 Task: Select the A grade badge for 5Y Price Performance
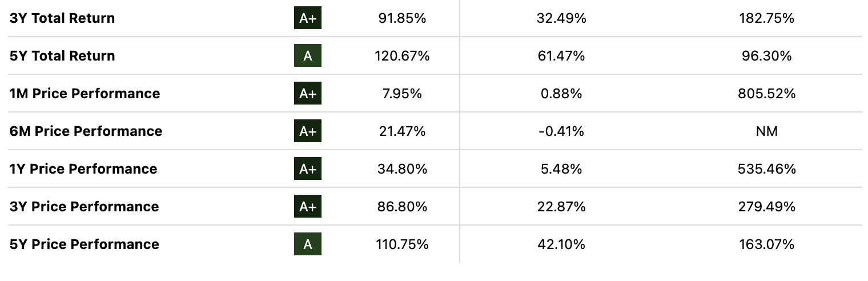308,244
